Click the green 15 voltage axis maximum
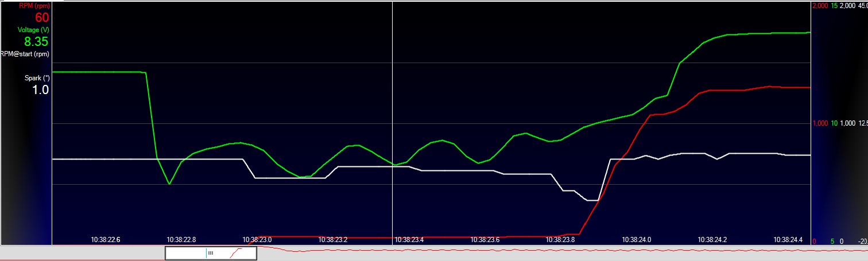The image size is (868, 261). (x=835, y=5)
